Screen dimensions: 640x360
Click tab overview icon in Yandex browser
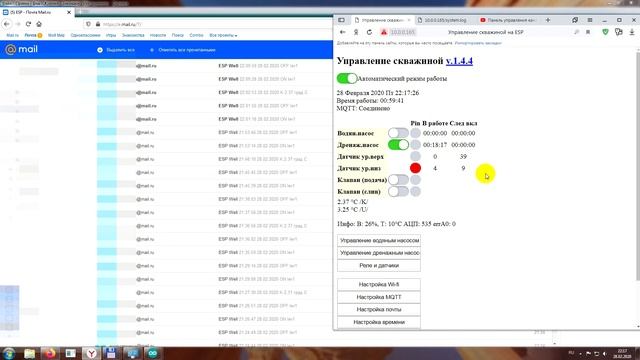pyautogui.click(x=575, y=20)
